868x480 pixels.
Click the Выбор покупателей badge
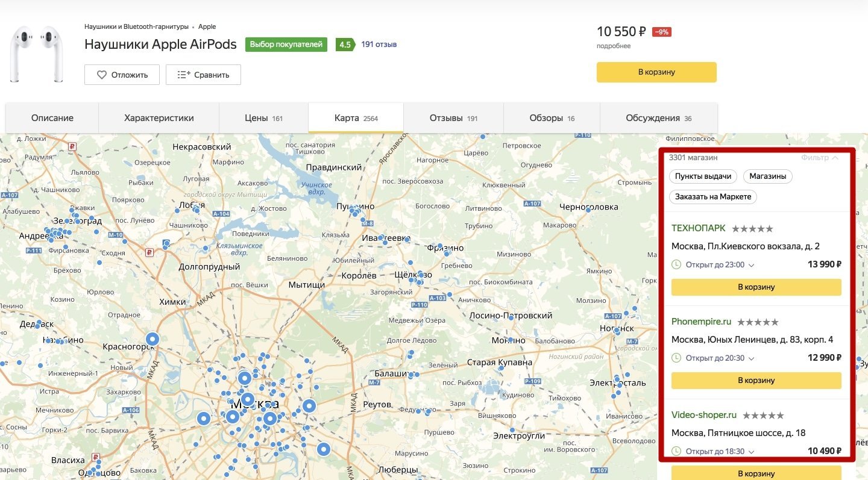tap(286, 45)
